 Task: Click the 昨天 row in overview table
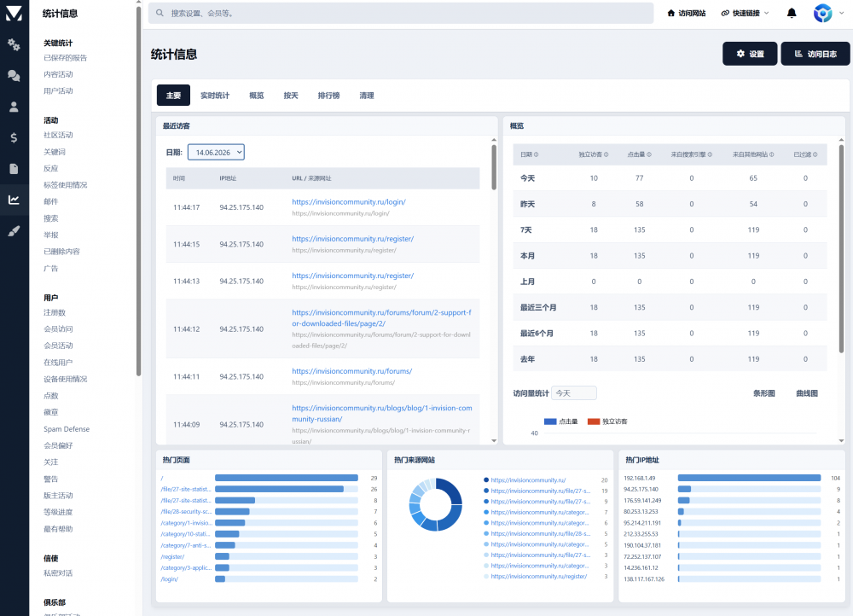[670, 204]
